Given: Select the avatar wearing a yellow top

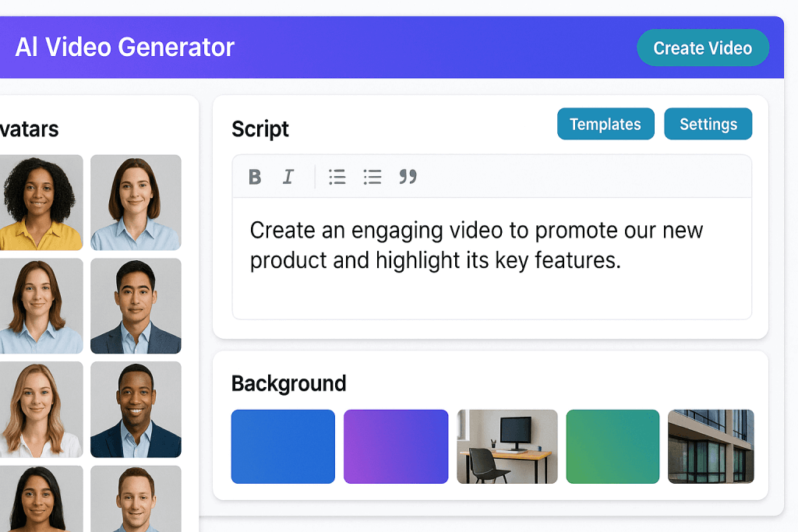Looking at the screenshot, I should pos(42,203).
